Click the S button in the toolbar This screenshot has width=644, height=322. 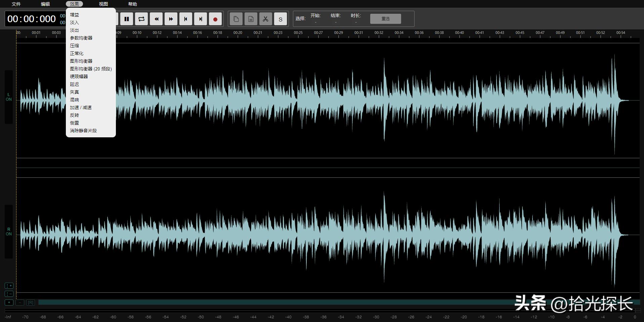[281, 19]
